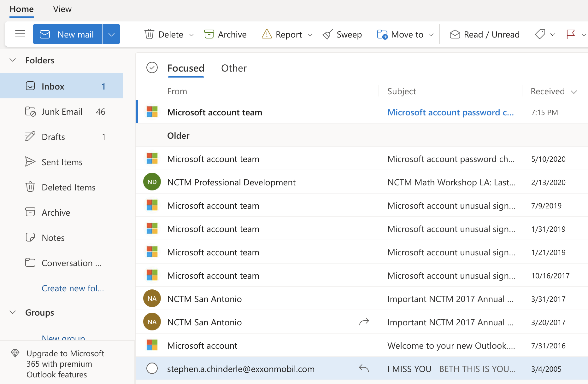Viewport: 588px width, 384px height.
Task: Switch to the Other inbox tab
Action: click(x=234, y=68)
